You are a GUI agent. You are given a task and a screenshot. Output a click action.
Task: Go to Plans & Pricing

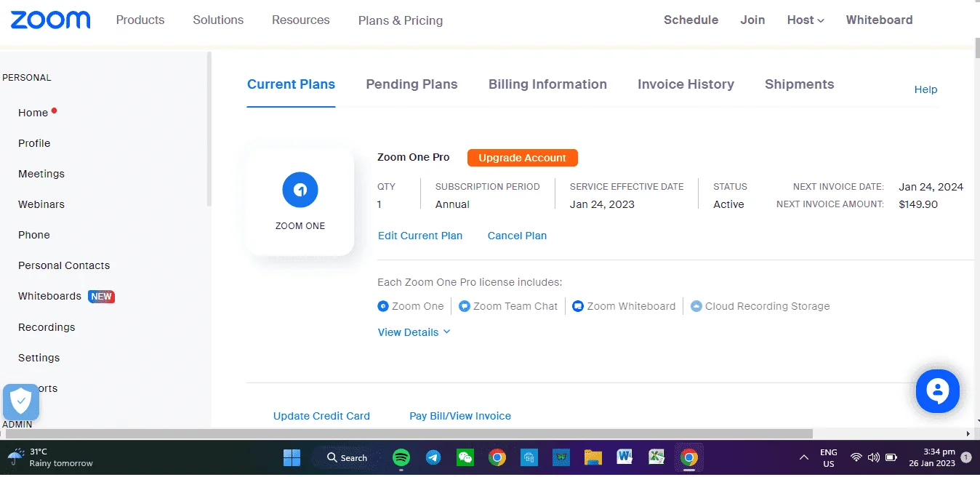401,20
